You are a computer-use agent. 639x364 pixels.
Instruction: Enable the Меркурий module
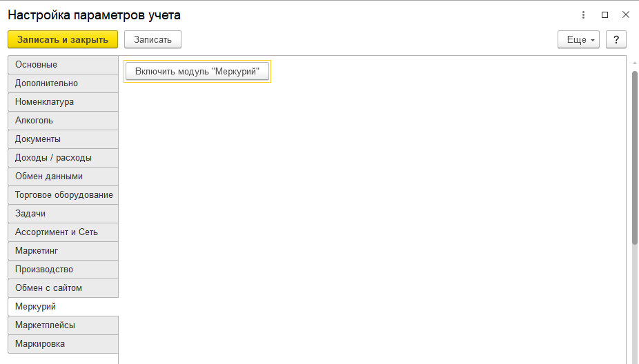(x=197, y=72)
